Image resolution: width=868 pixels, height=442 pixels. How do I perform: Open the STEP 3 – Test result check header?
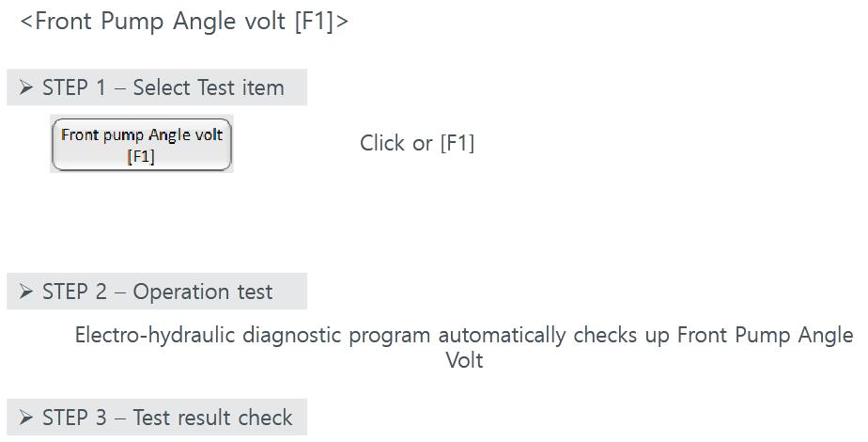(157, 417)
